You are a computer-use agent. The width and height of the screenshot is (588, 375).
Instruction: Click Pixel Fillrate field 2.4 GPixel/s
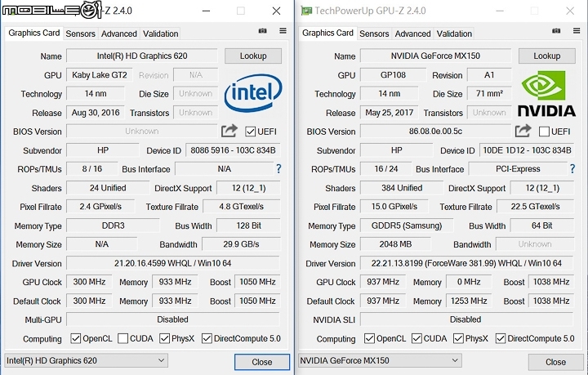pyautogui.click(x=100, y=207)
